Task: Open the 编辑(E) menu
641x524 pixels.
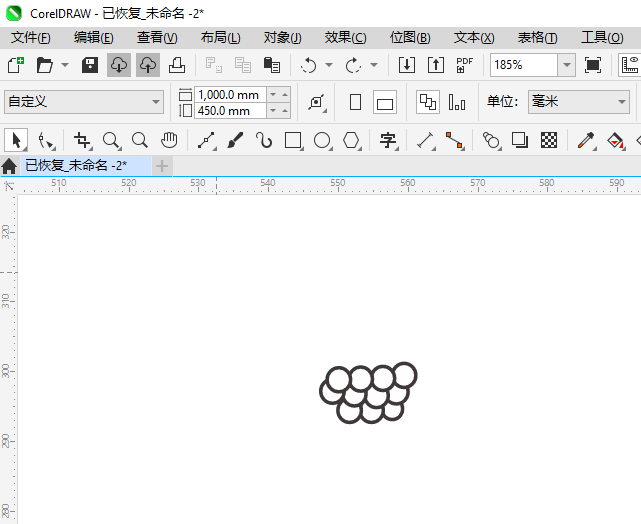Action: [x=94, y=38]
